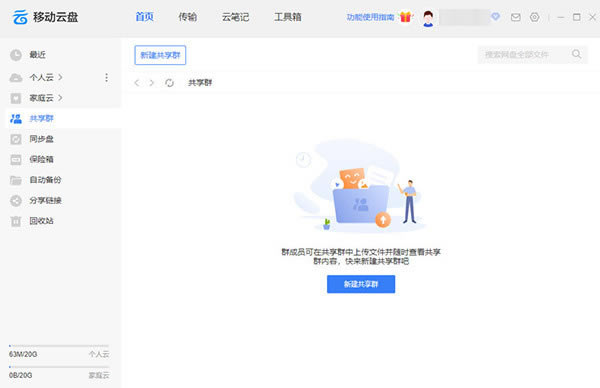Click the 共享群 breadcrumb label
The image size is (600, 388).
pos(200,83)
